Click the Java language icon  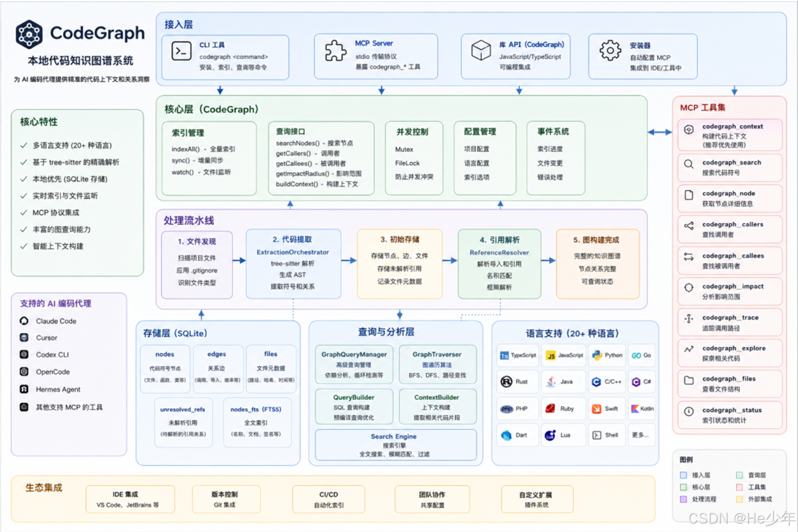tap(551, 381)
